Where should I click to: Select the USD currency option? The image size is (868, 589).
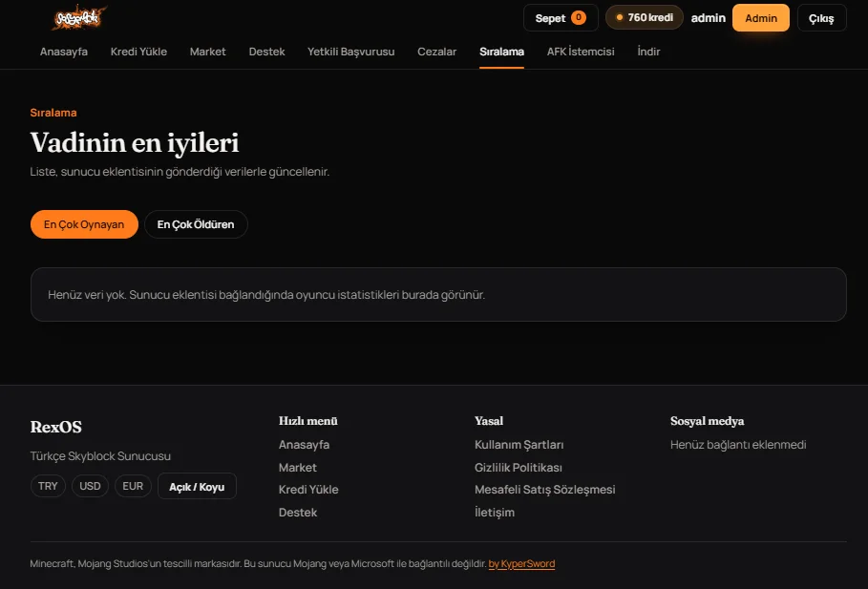coord(90,486)
